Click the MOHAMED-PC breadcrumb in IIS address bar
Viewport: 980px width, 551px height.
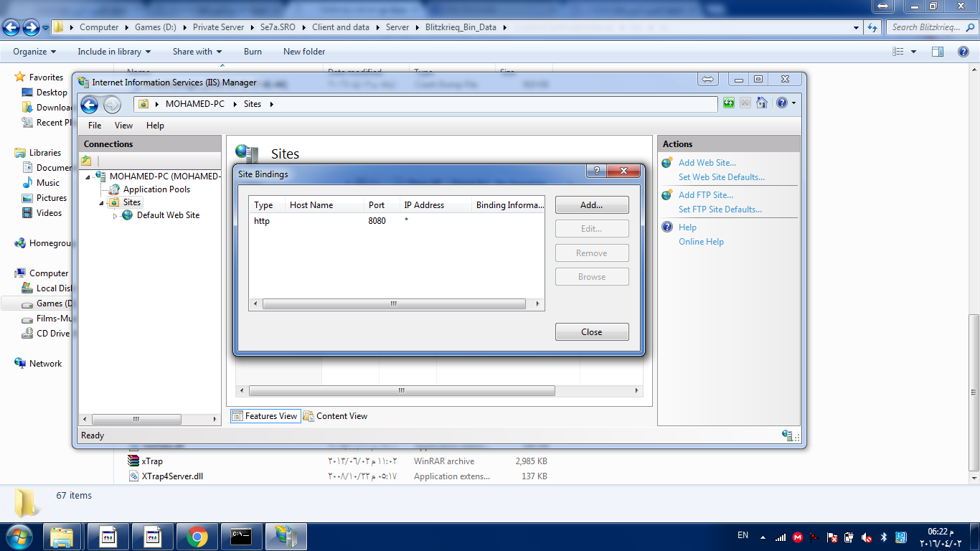195,104
